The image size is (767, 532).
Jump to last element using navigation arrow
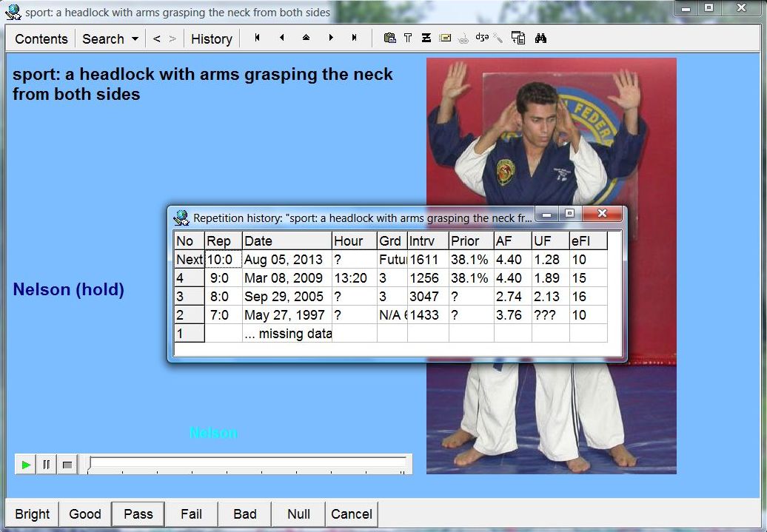(355, 38)
